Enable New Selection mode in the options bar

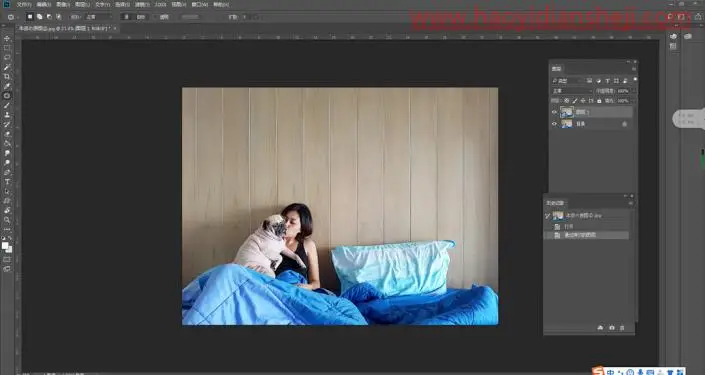pyautogui.click(x=30, y=17)
